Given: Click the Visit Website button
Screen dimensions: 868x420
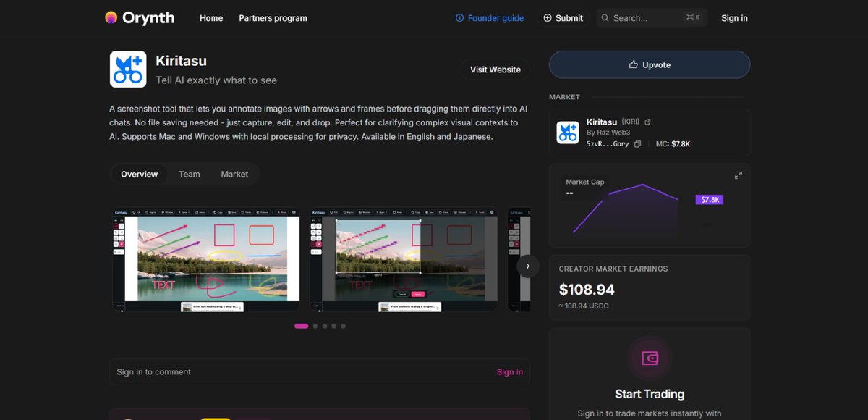Looking at the screenshot, I should 495,70.
